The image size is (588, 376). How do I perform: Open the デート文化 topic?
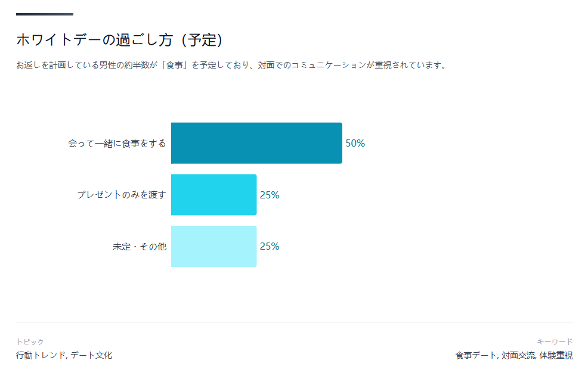click(91, 356)
